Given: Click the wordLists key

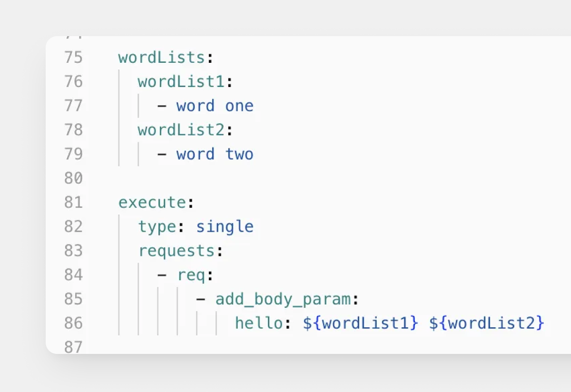Looking at the screenshot, I should click(161, 58).
